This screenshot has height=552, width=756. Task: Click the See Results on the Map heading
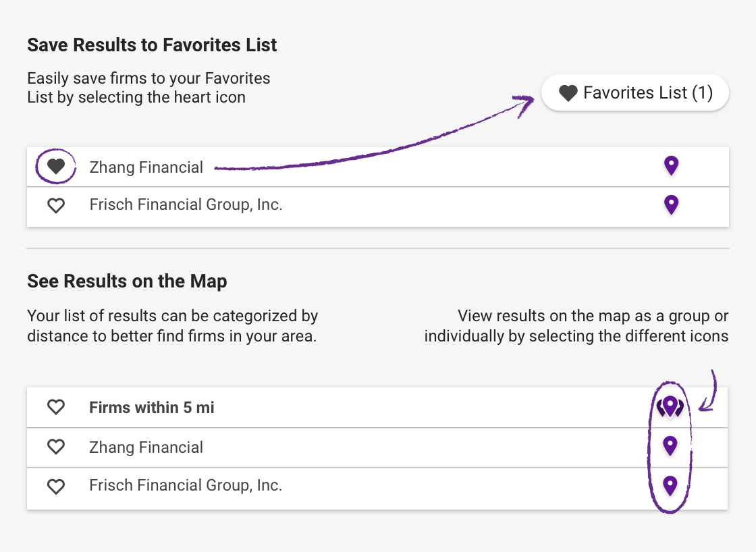pos(127,281)
